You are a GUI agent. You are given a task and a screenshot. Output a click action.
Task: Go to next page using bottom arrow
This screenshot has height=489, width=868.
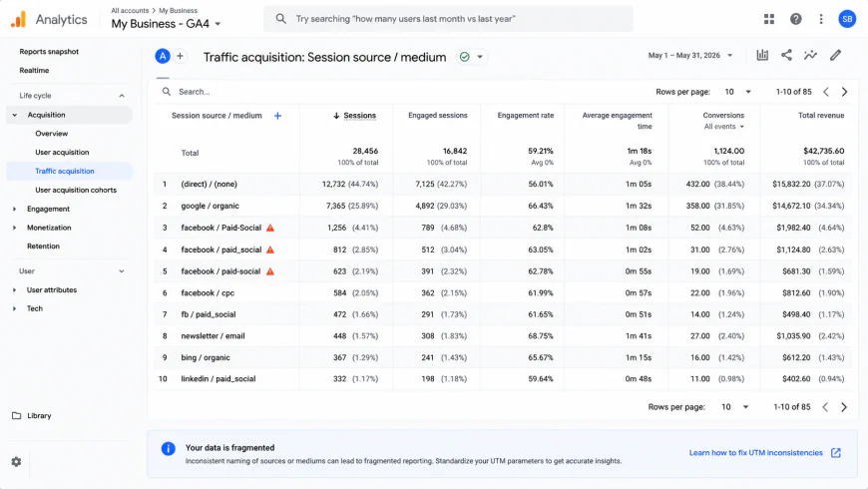coord(844,407)
